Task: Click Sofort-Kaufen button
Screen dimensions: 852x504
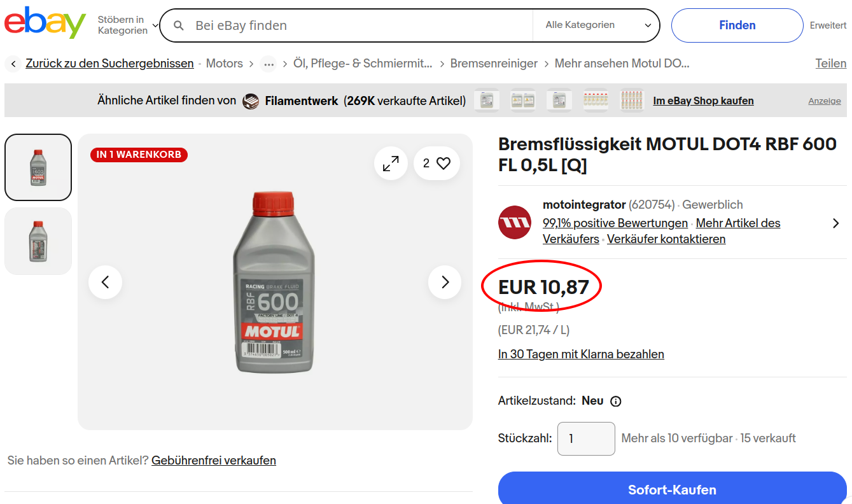Action: (x=672, y=489)
